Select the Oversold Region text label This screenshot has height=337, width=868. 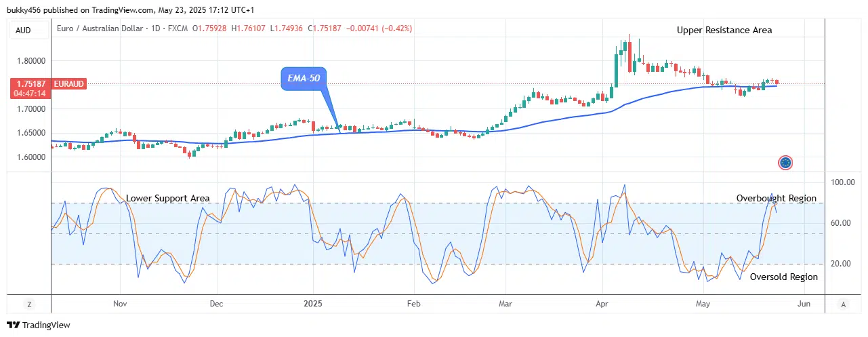pos(783,277)
